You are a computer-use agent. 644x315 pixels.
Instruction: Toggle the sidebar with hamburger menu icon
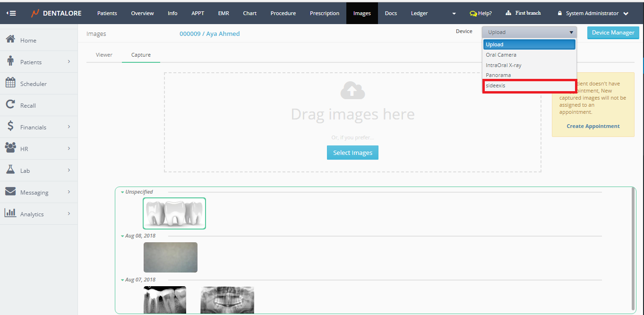click(11, 13)
